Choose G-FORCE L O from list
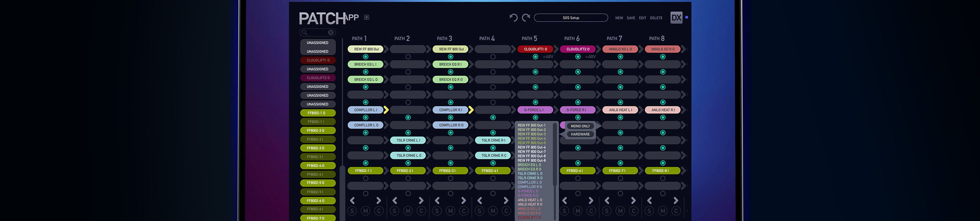The image size is (980, 221). 528,191
